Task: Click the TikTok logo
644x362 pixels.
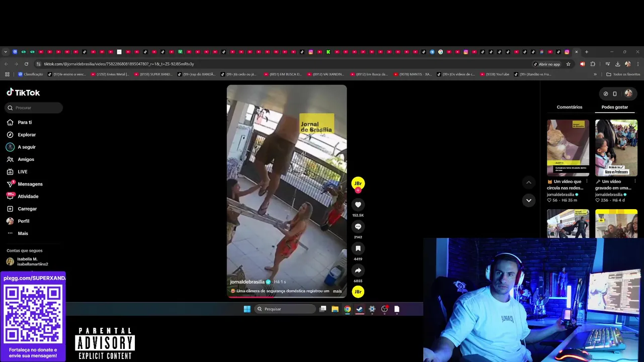Action: [23, 93]
